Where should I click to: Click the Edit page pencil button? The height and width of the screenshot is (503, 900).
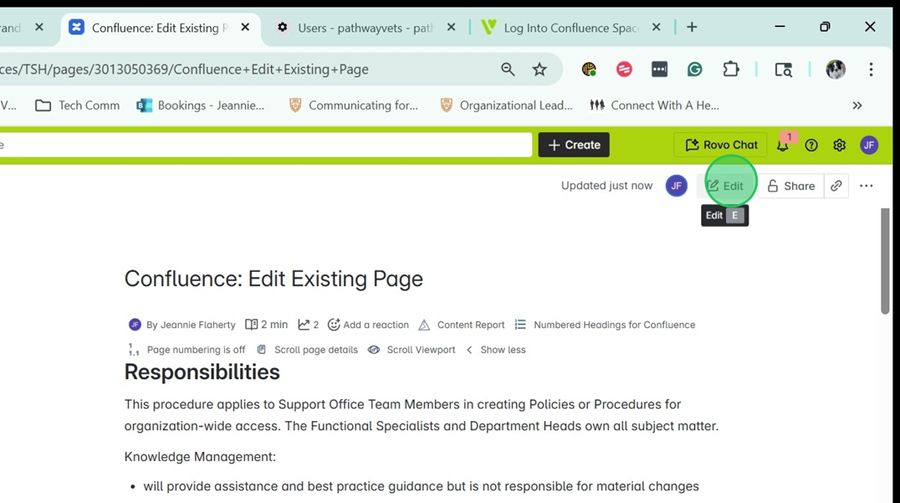(x=725, y=186)
